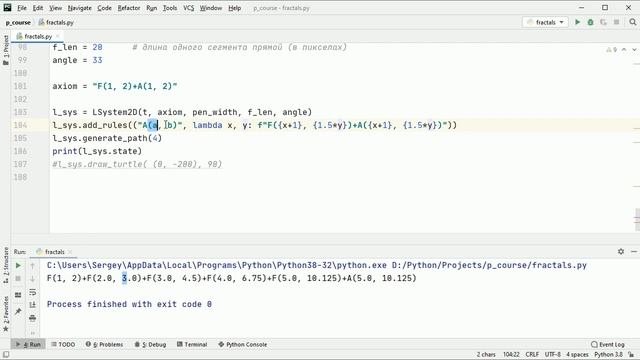Open Search Everywhere magnifier icon
The image size is (640, 360).
coord(633,22)
